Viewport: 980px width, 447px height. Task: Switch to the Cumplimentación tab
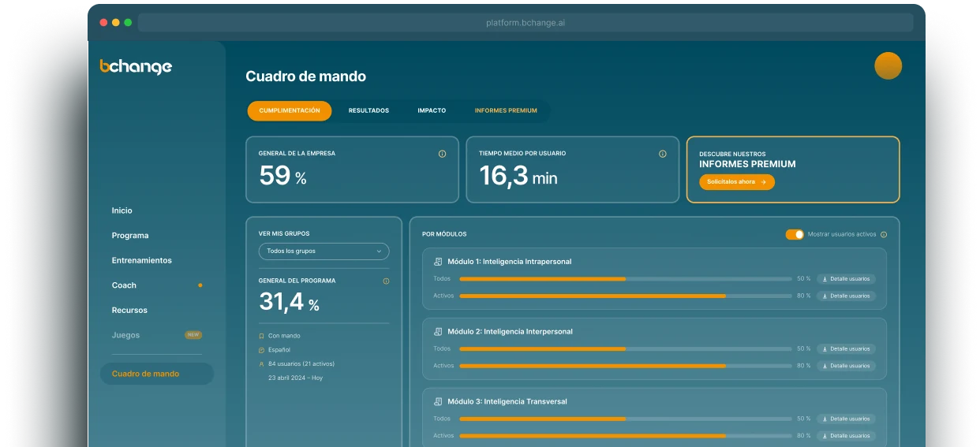pyautogui.click(x=290, y=110)
